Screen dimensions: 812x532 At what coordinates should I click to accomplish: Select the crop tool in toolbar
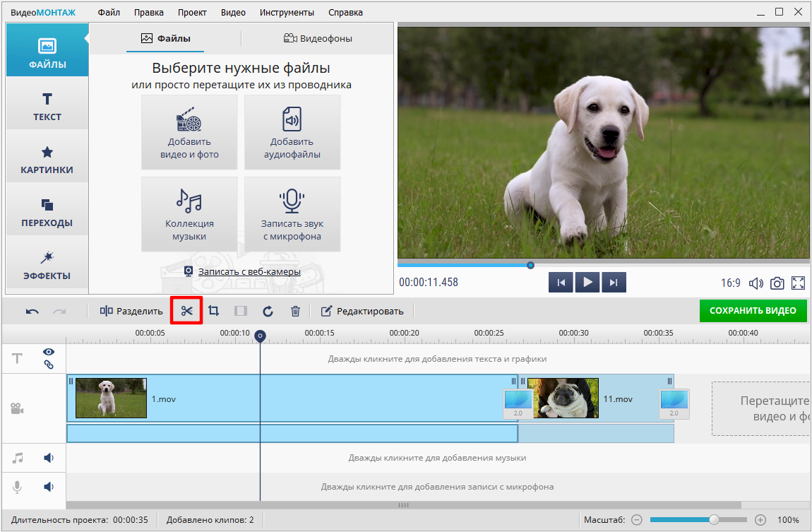point(213,311)
